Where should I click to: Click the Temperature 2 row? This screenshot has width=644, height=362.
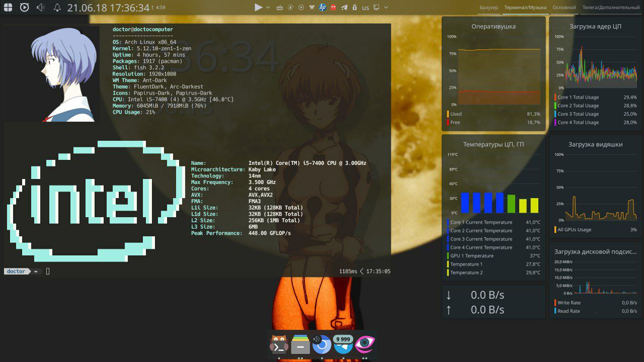[493, 273]
